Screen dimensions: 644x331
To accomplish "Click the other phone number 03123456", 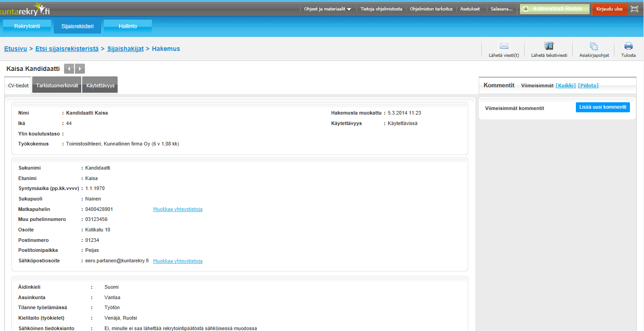I will pos(96,219).
